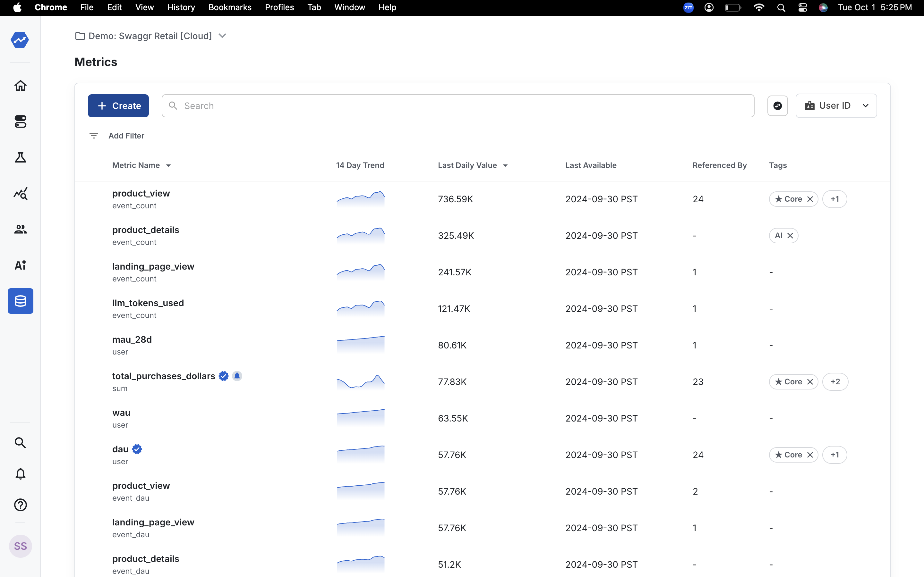Open the analytics explorer chart icon
Screen dimensions: 924x577
tap(20, 194)
